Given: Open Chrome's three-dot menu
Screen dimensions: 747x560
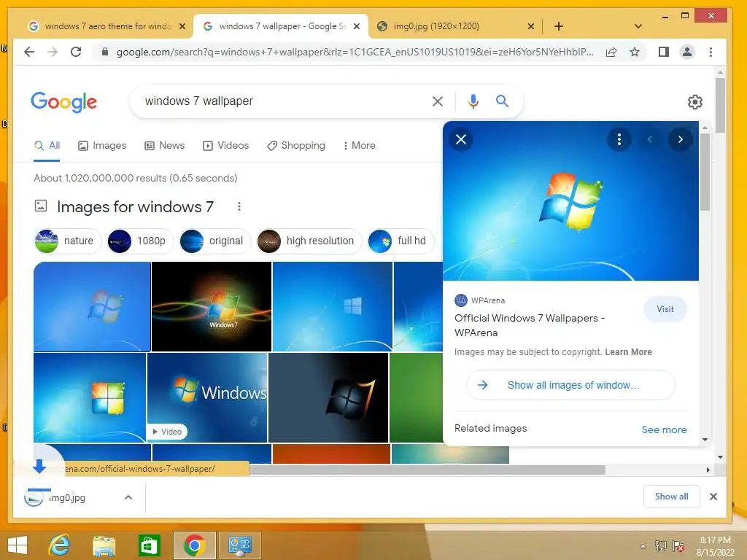Looking at the screenshot, I should click(711, 52).
